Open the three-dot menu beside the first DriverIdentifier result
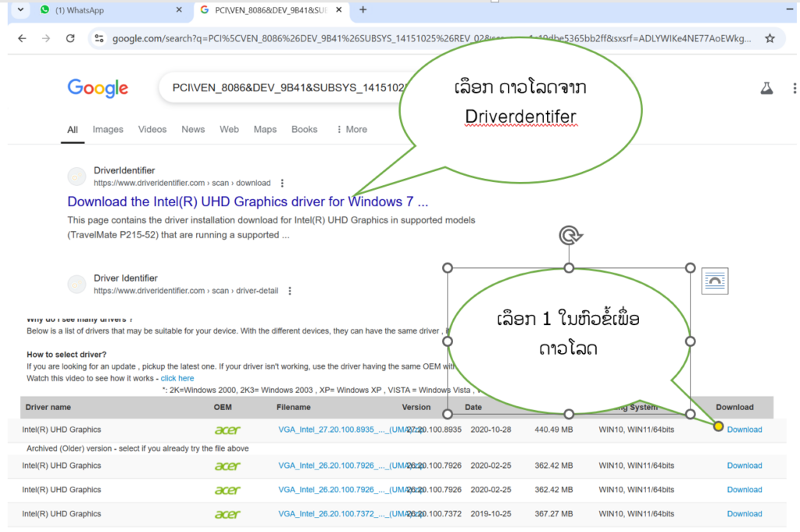The width and height of the screenshot is (800, 532). pyautogui.click(x=282, y=183)
